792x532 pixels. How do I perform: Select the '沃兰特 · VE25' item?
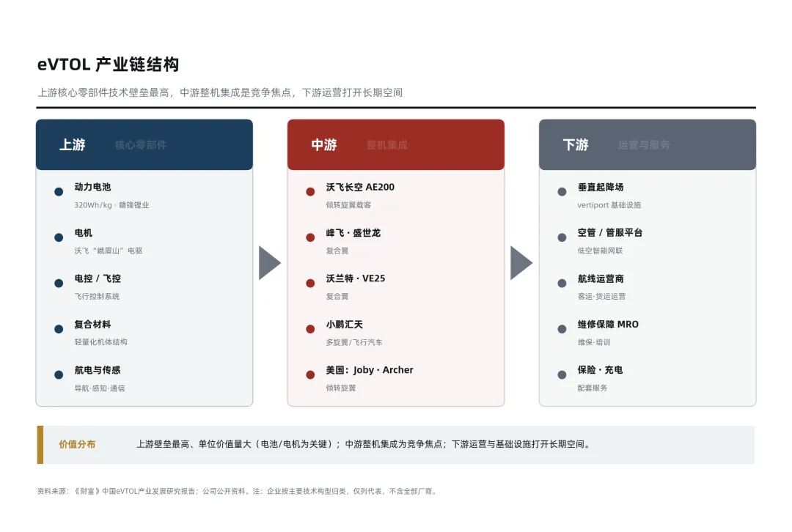pos(356,278)
